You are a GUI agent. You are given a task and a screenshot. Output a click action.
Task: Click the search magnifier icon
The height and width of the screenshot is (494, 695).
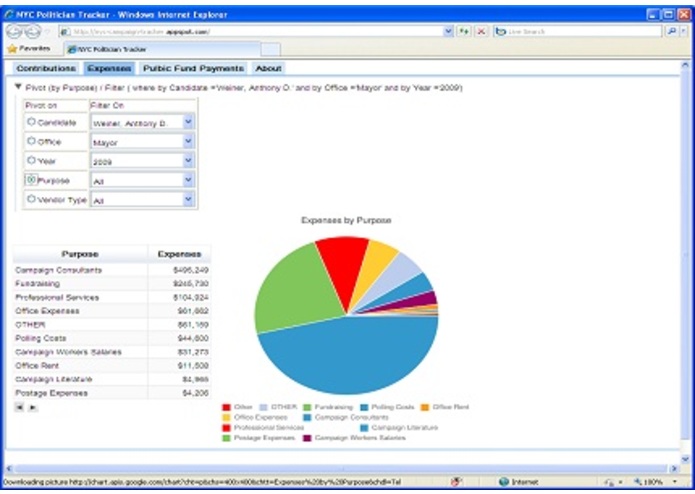tap(672, 31)
